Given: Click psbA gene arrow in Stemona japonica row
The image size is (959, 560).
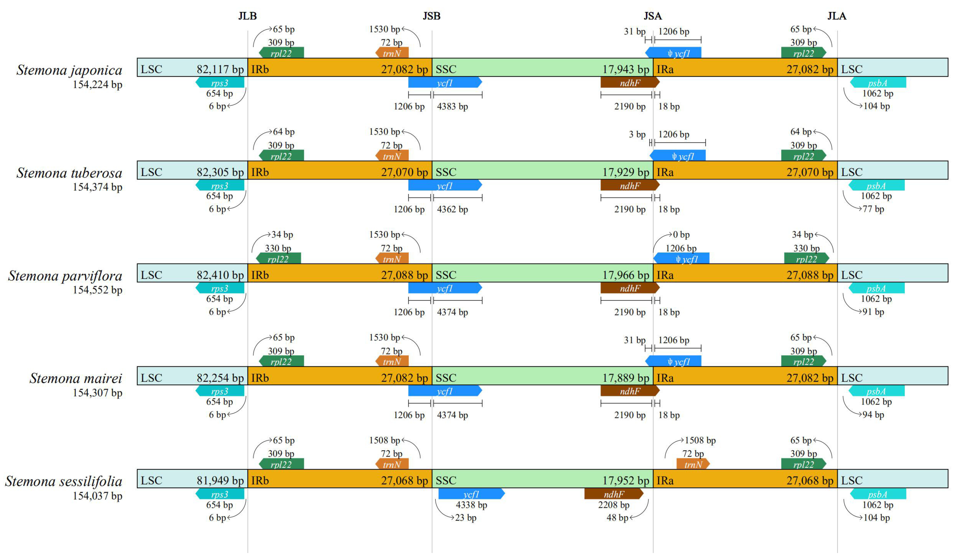Looking at the screenshot, I should (878, 82).
